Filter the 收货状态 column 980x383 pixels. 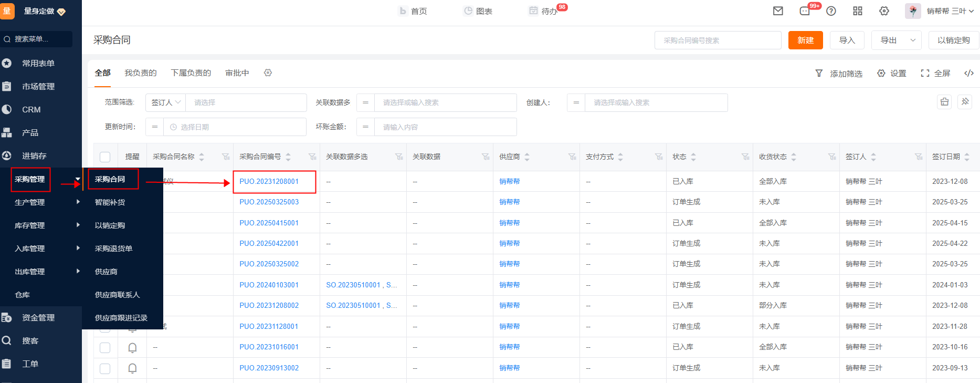point(832,157)
